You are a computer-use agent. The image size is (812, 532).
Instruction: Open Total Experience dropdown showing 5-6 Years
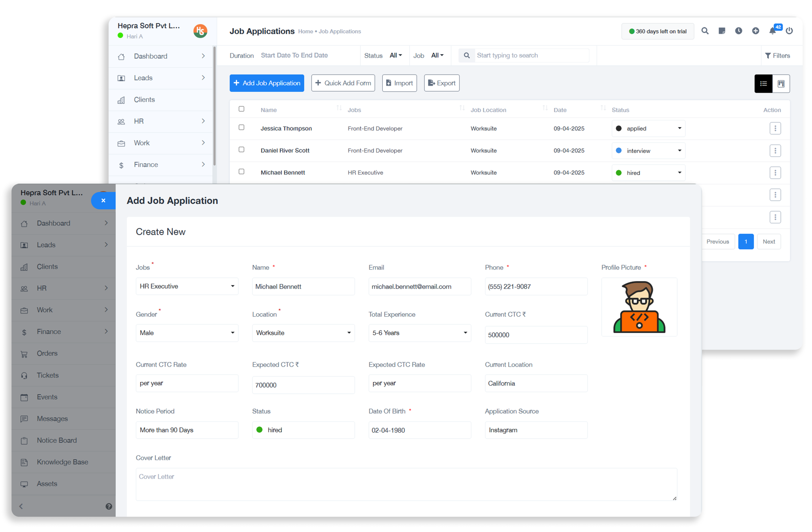click(420, 333)
